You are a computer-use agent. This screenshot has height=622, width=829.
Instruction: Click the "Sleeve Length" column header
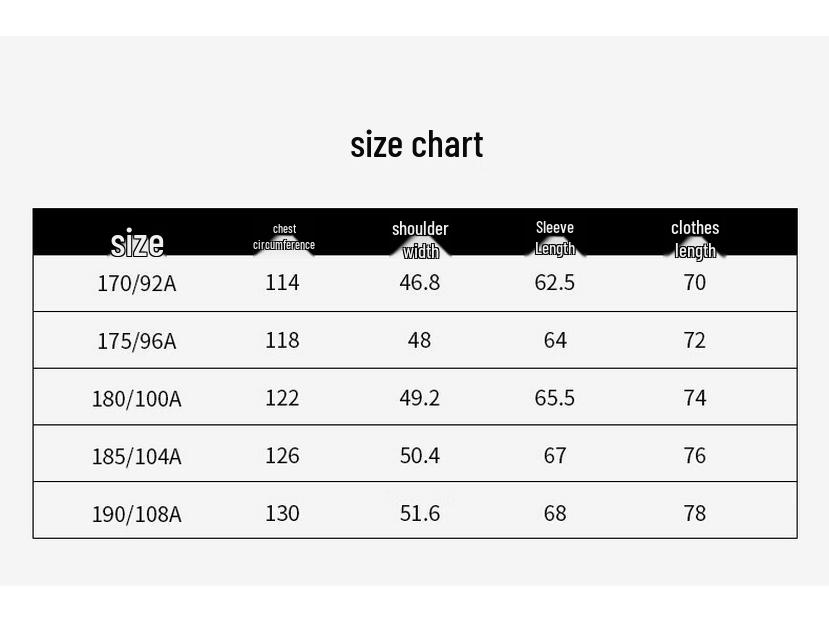[x=555, y=238]
